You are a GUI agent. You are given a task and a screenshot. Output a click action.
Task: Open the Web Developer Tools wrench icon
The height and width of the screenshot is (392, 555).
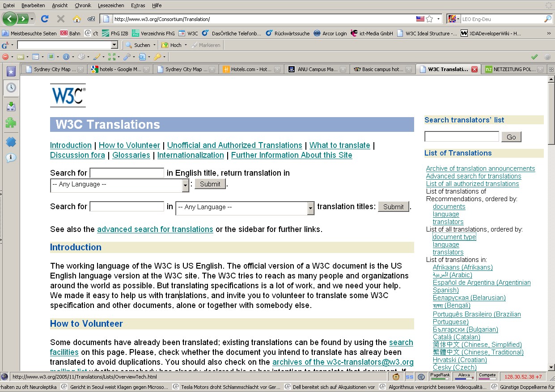pyautogui.click(x=127, y=57)
